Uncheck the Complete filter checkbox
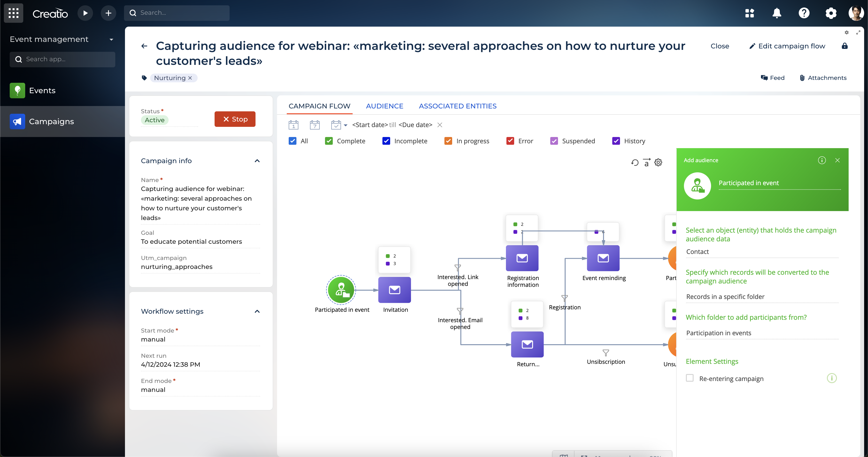This screenshot has width=868, height=457. pyautogui.click(x=329, y=141)
